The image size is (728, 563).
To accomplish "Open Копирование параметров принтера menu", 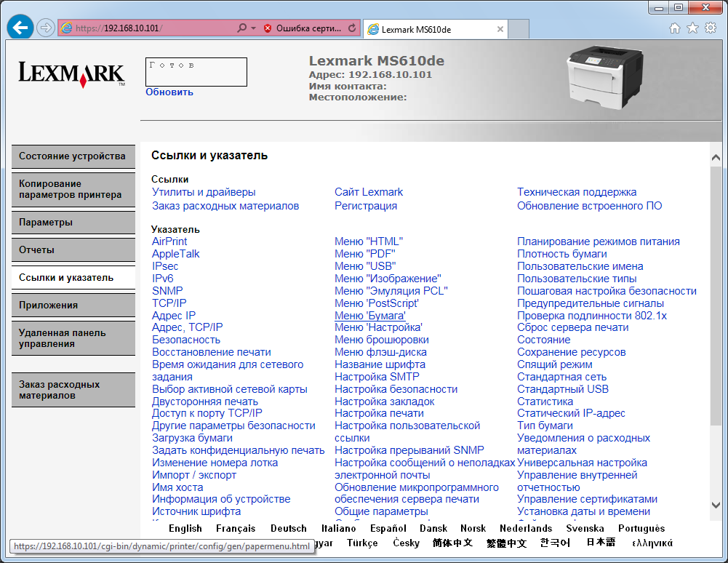I will coord(73,190).
